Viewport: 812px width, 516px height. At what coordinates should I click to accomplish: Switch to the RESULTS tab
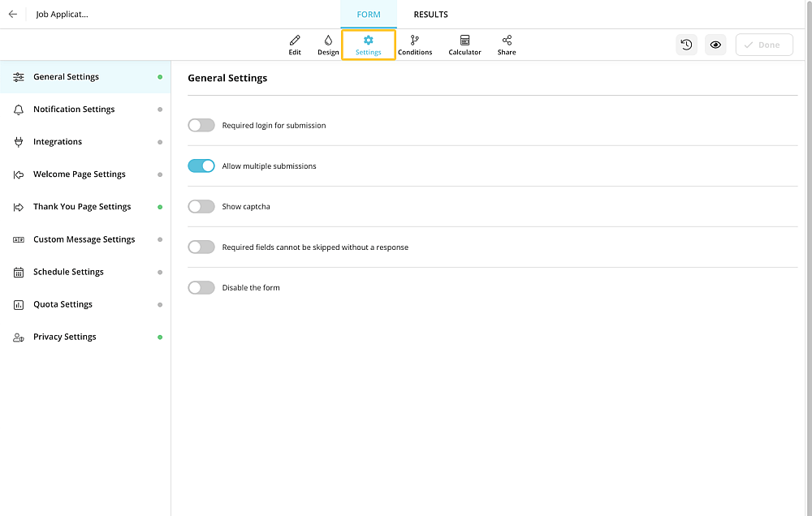click(430, 15)
